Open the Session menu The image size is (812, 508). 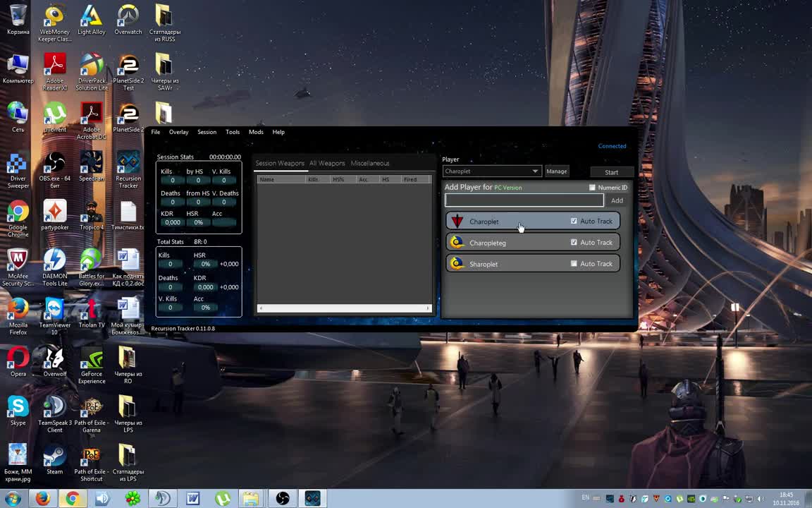[207, 132]
